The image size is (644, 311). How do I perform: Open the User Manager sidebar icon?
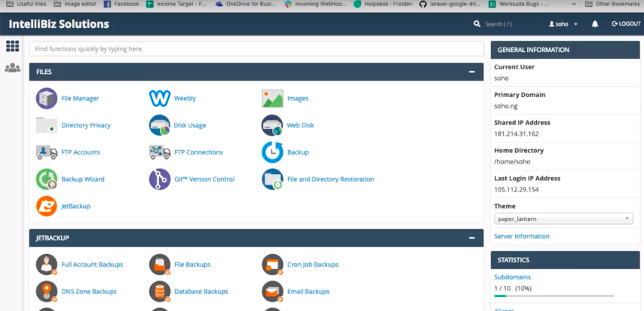[x=13, y=68]
